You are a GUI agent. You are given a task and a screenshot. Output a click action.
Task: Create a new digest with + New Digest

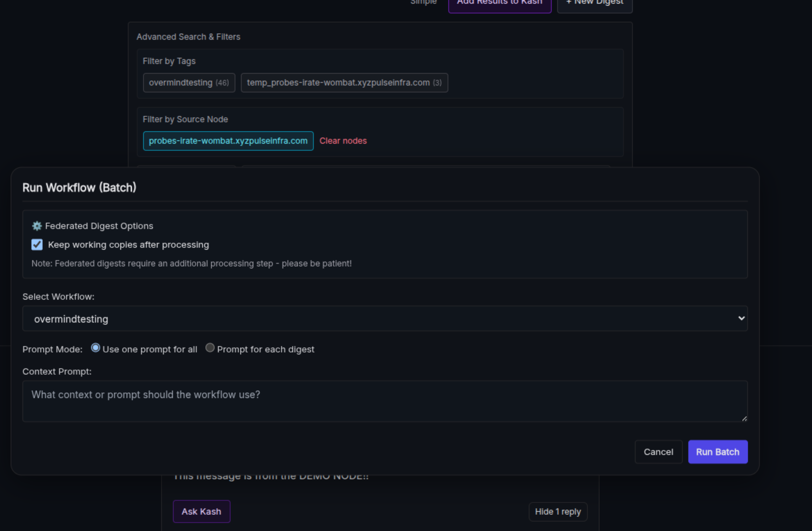tap(594, 4)
